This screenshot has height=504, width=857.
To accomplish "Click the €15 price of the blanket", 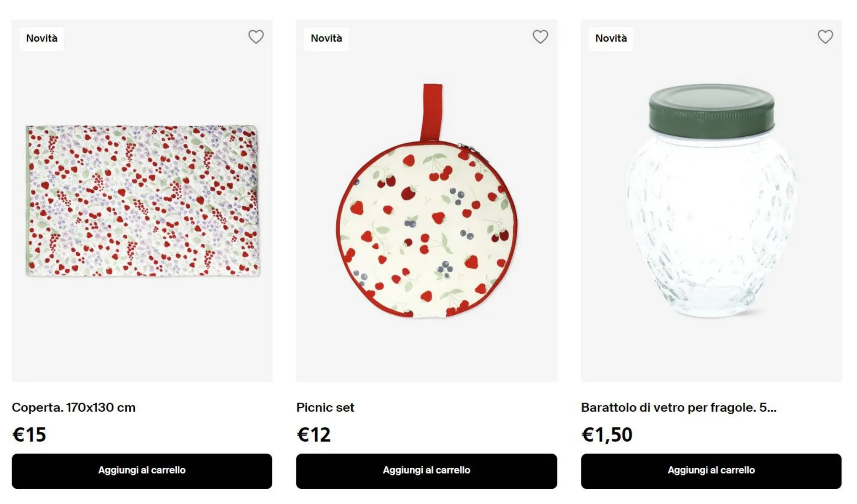I will pos(29,434).
